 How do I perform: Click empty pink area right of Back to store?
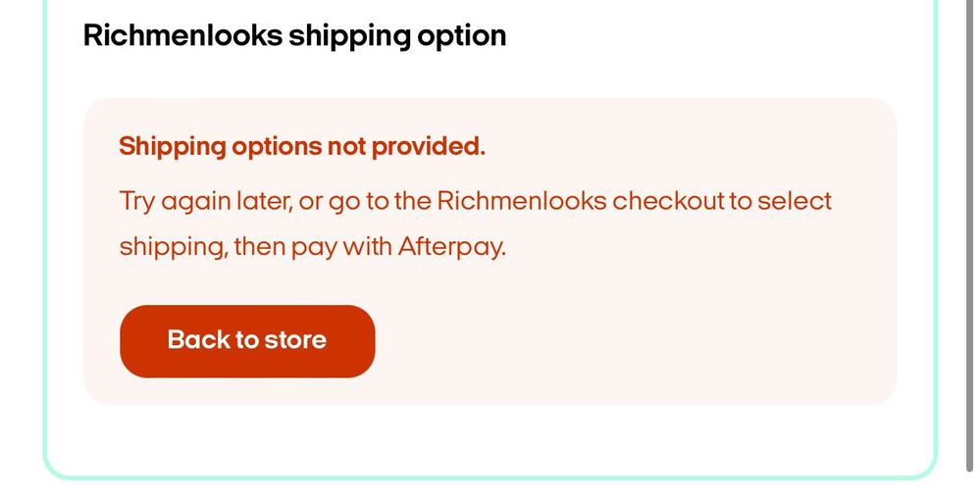[x=628, y=341]
